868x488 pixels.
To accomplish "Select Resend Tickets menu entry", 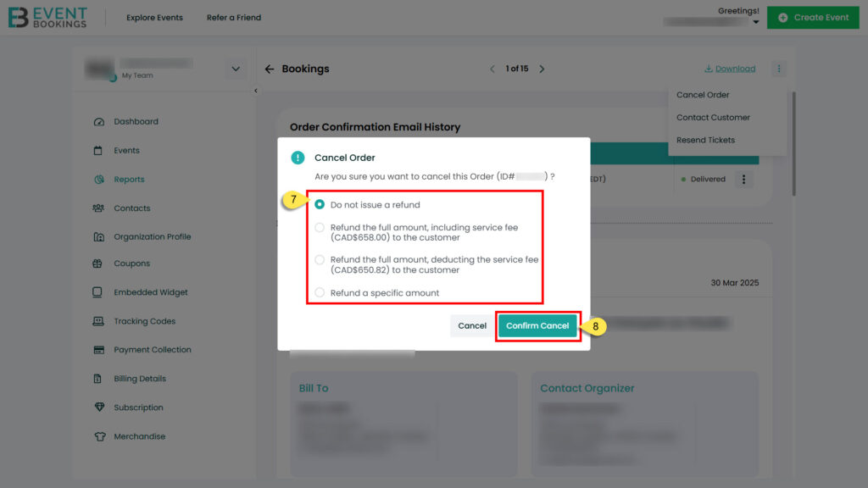I will point(705,140).
